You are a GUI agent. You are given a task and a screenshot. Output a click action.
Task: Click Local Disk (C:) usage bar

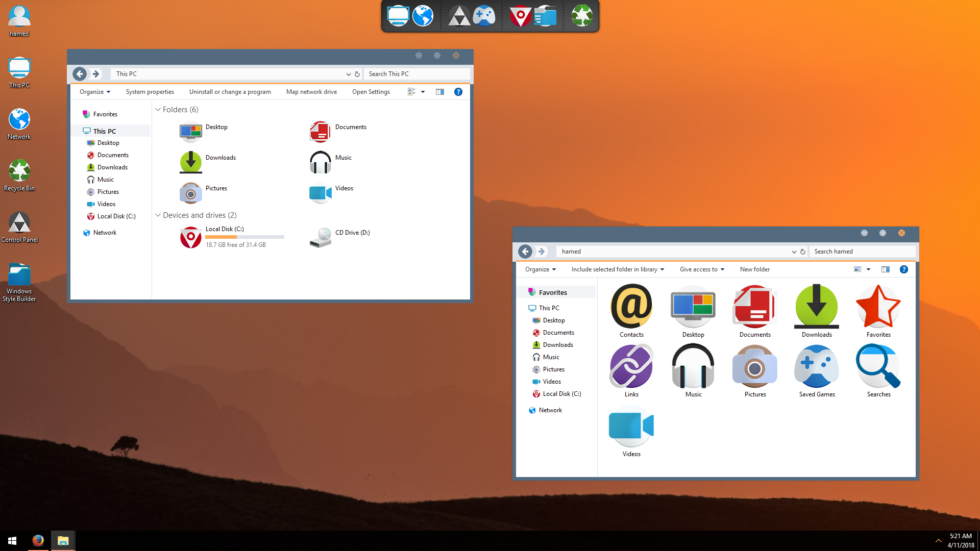244,237
